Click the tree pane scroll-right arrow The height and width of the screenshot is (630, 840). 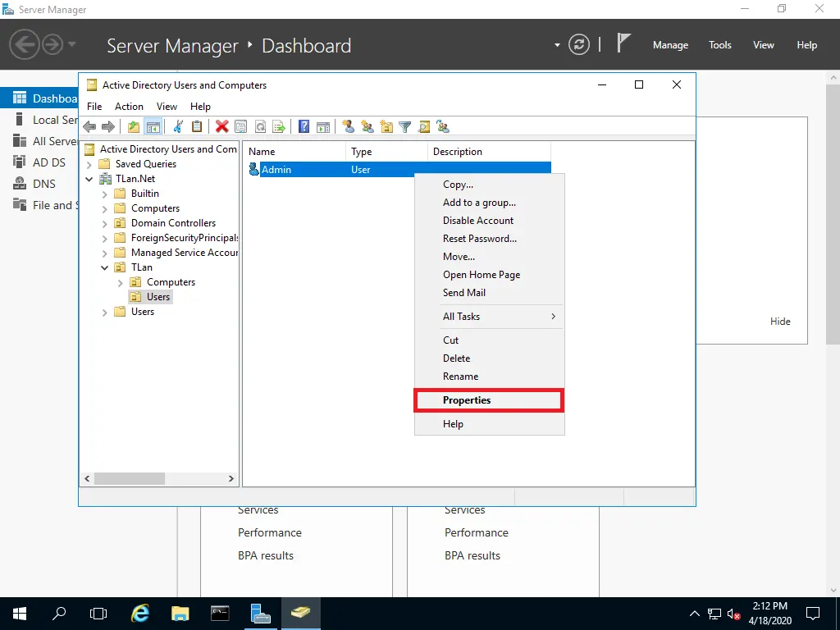pyautogui.click(x=231, y=478)
